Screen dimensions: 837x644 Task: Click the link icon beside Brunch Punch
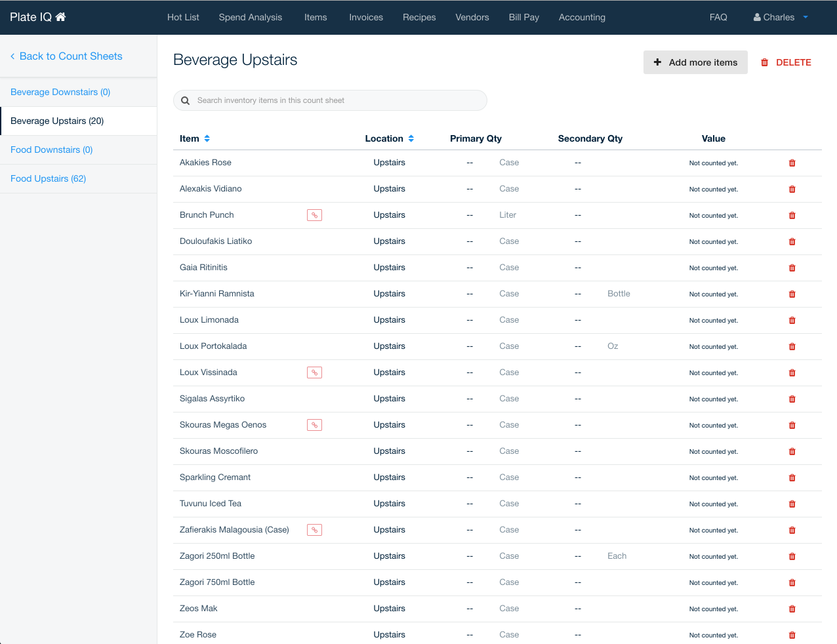(314, 215)
